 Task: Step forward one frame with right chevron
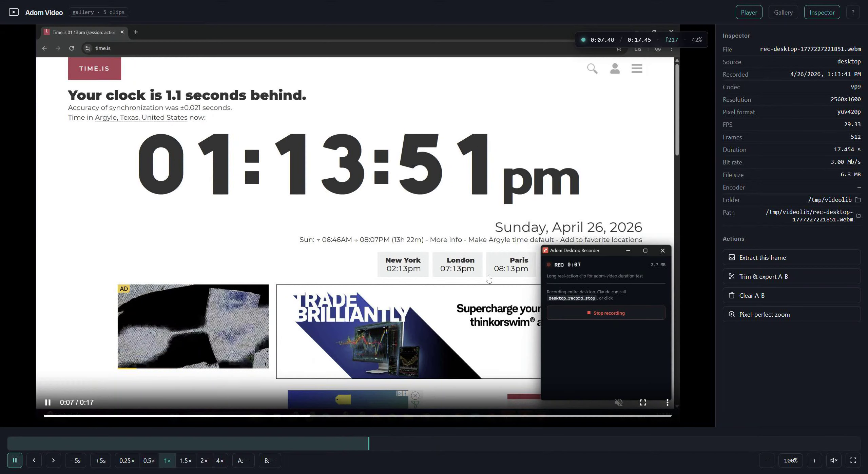click(x=53, y=460)
